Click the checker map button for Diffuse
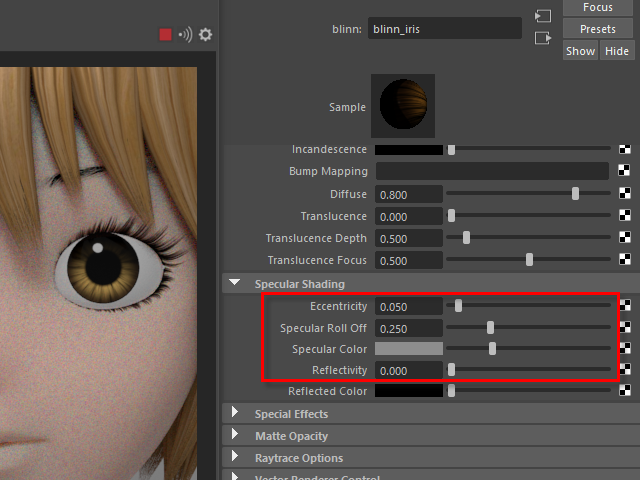Image resolution: width=640 pixels, height=480 pixels. (625, 194)
